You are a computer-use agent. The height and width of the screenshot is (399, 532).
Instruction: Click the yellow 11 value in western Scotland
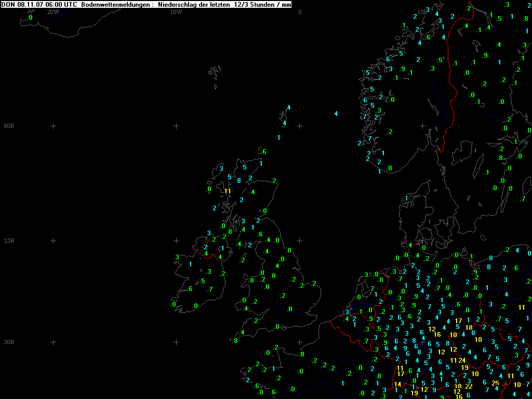[227, 191]
